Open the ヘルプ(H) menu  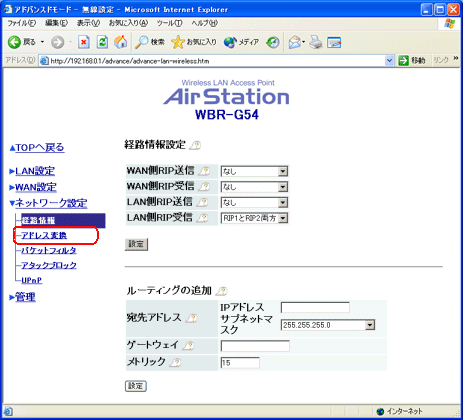(205, 23)
